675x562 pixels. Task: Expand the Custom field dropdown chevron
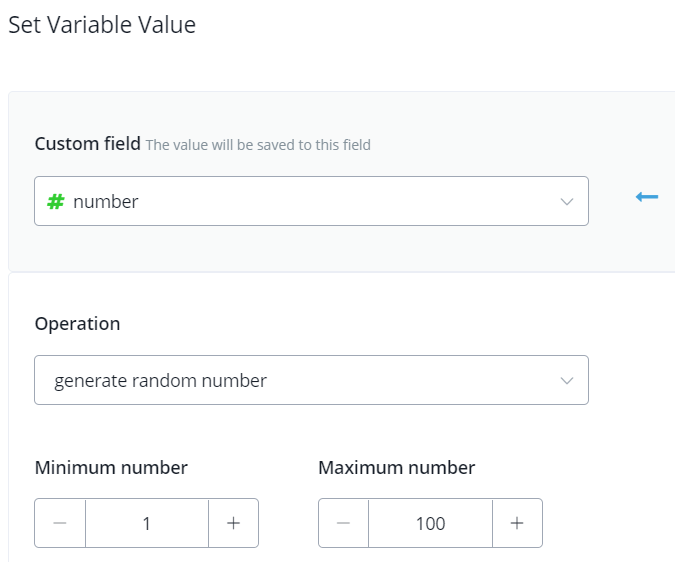(567, 201)
